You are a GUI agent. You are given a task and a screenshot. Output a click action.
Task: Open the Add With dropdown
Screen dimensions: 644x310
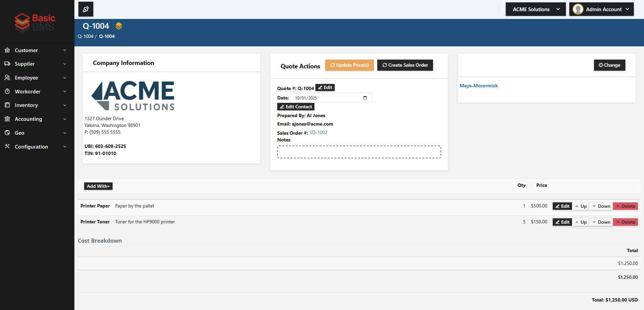[x=98, y=186]
